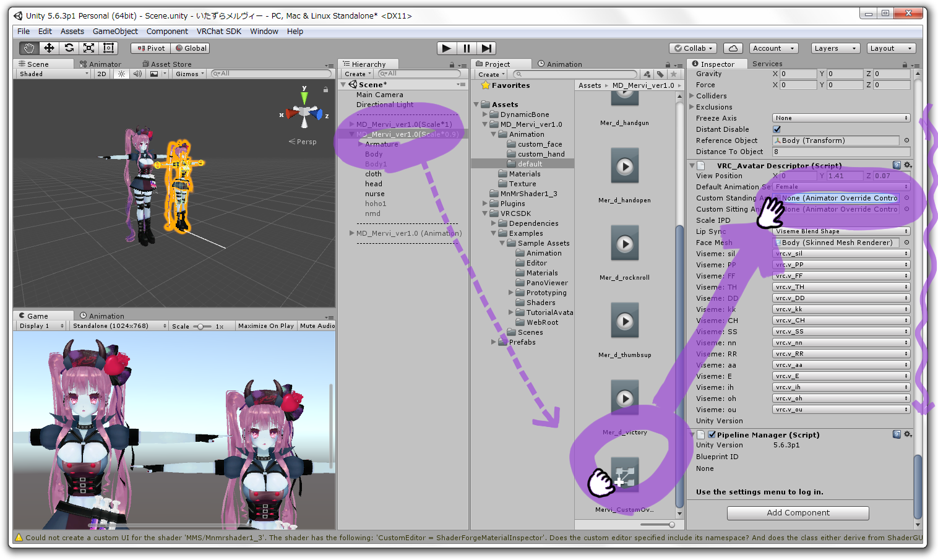This screenshot has width=938, height=560.
Task: Open the File menu
Action: click(24, 31)
